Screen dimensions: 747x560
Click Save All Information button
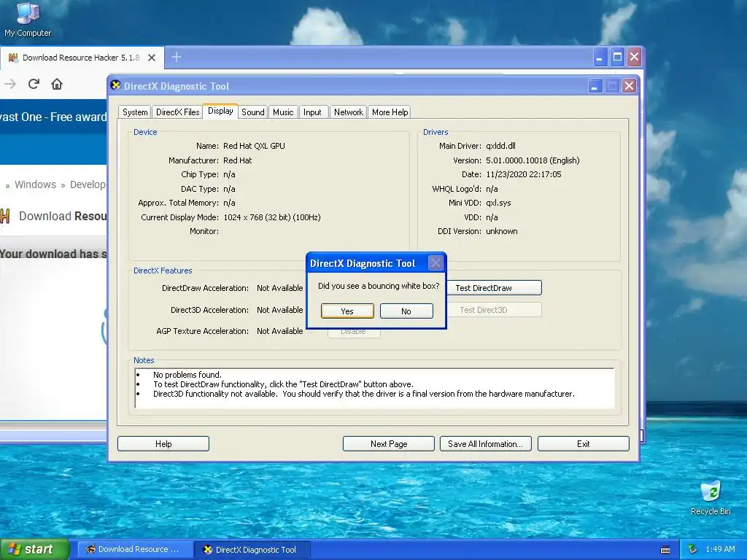pos(485,444)
